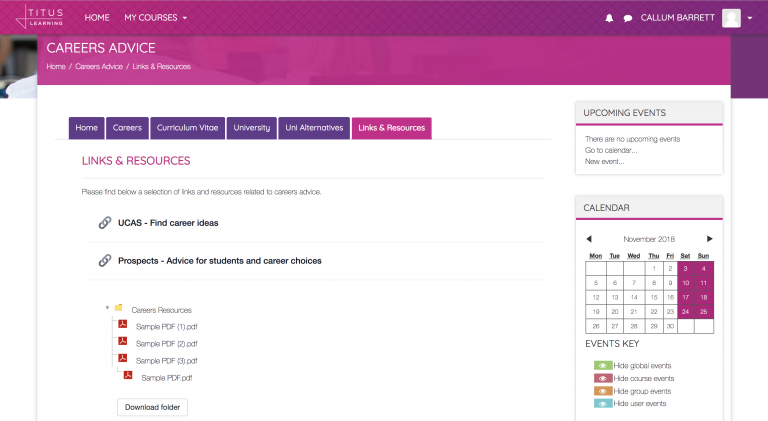Viewport: 768px width, 421px height.
Task: Hide course events with eye toggle
Action: click(603, 378)
